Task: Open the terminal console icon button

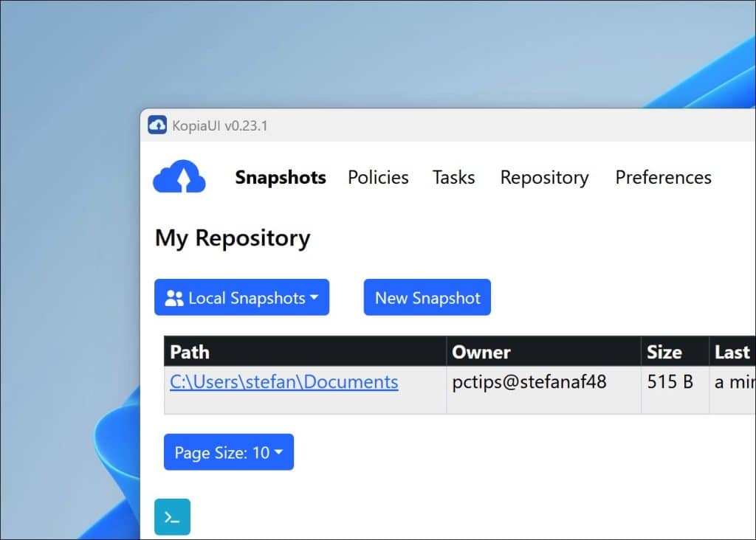Action: [172, 517]
